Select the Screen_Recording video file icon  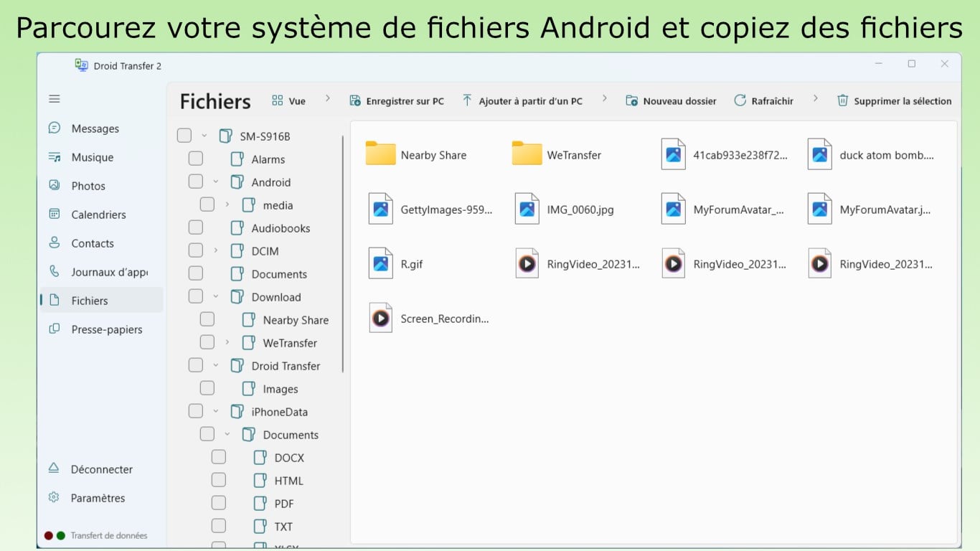(380, 319)
